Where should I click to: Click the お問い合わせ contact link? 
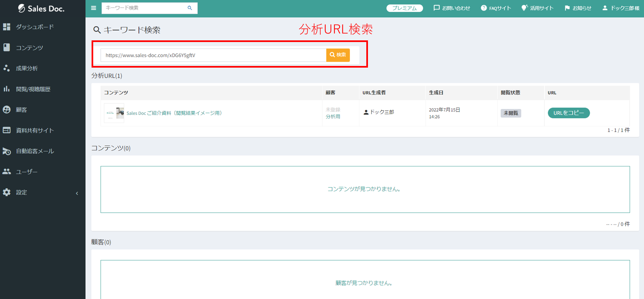point(452,8)
